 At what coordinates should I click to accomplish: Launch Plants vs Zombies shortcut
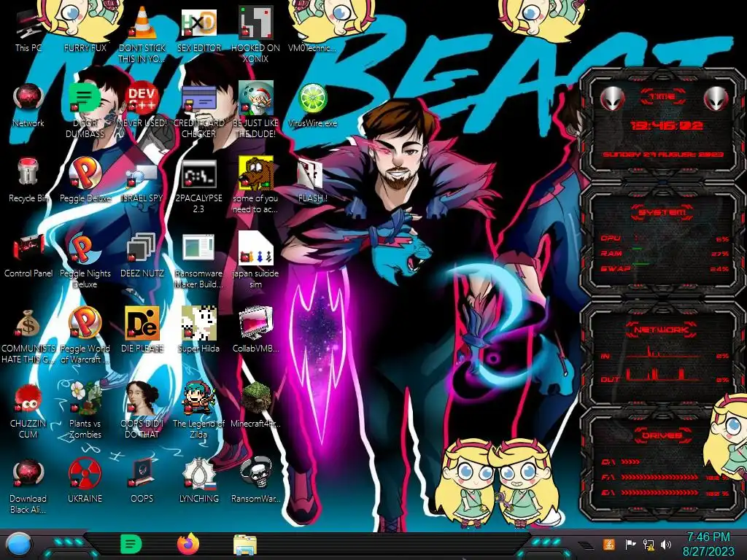[85, 398]
